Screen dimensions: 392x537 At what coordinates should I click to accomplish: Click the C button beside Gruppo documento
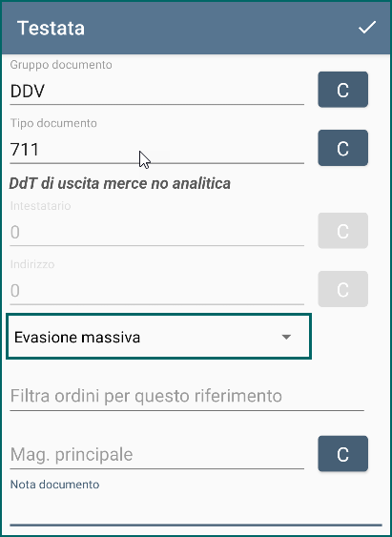(x=342, y=90)
